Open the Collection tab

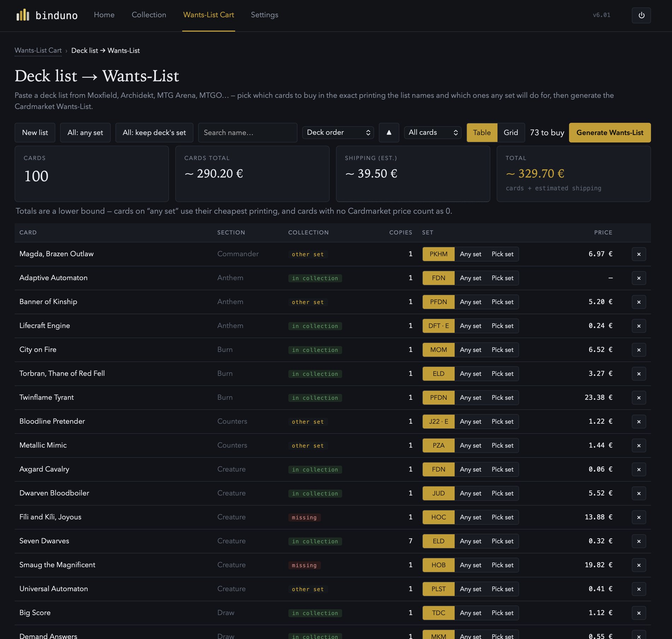coord(149,15)
